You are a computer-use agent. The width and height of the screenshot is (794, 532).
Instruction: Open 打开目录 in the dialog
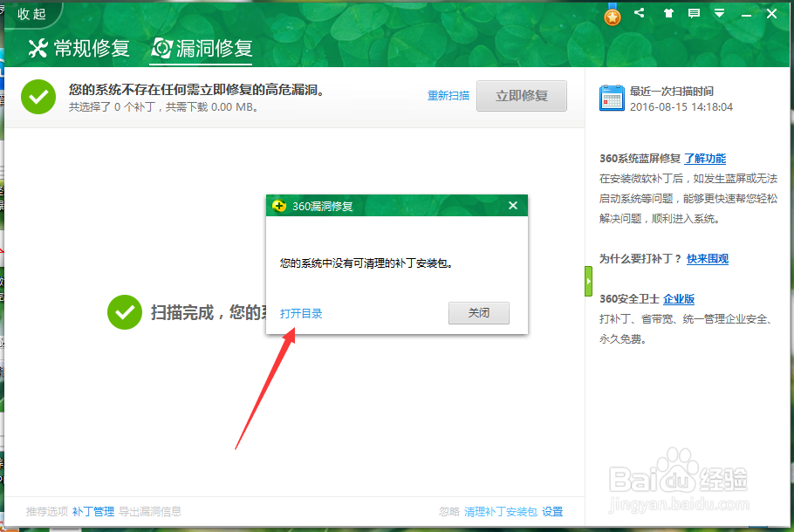pos(301,313)
